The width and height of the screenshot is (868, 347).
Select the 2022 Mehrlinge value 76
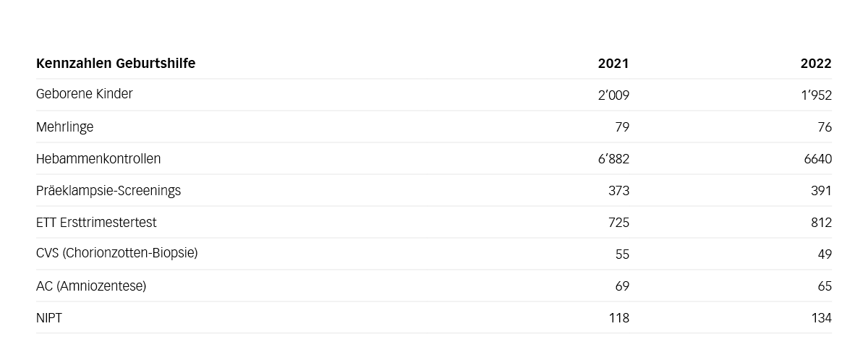825,127
